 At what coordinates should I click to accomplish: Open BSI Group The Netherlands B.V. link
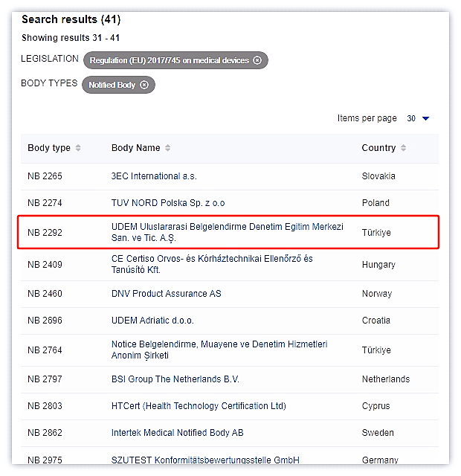coord(175,379)
